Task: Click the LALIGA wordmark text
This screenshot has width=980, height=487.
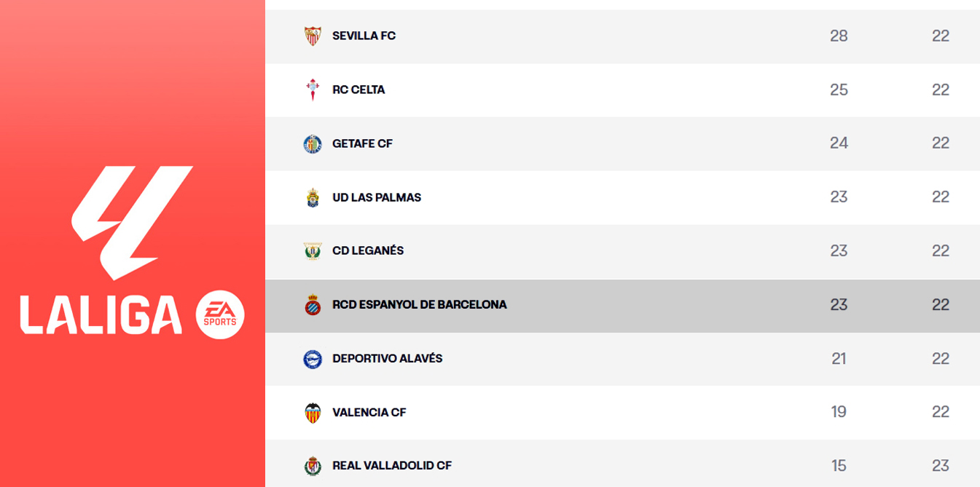Action: [x=101, y=314]
